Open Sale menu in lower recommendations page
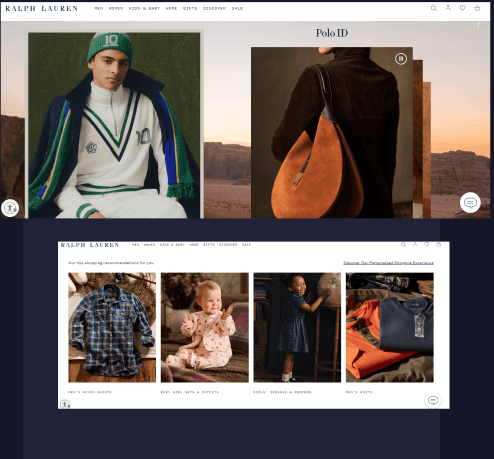 pyautogui.click(x=246, y=245)
